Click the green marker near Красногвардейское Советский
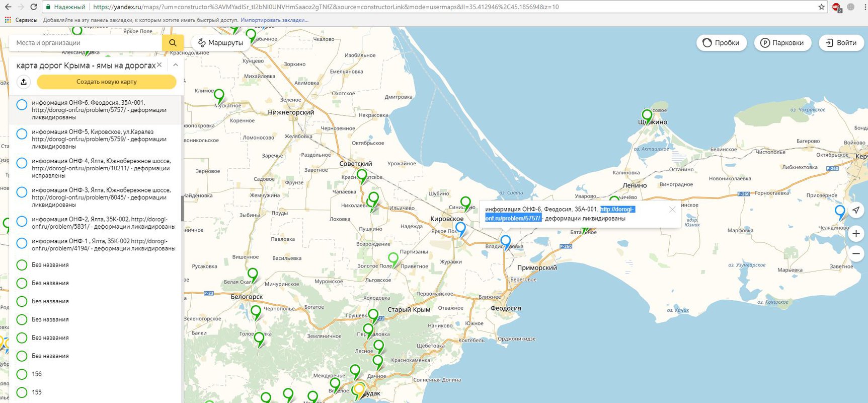The image size is (868, 403). (362, 176)
